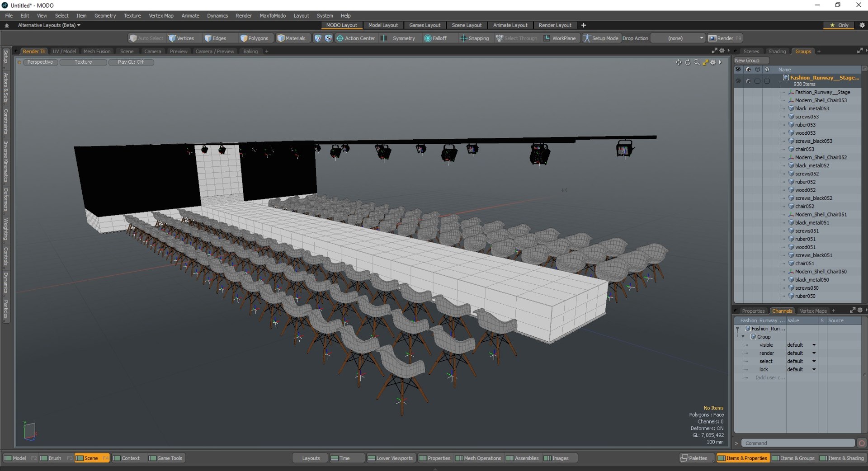
Task: Toggle visibility of Fashion_Runway__Stage group
Action: point(738,81)
